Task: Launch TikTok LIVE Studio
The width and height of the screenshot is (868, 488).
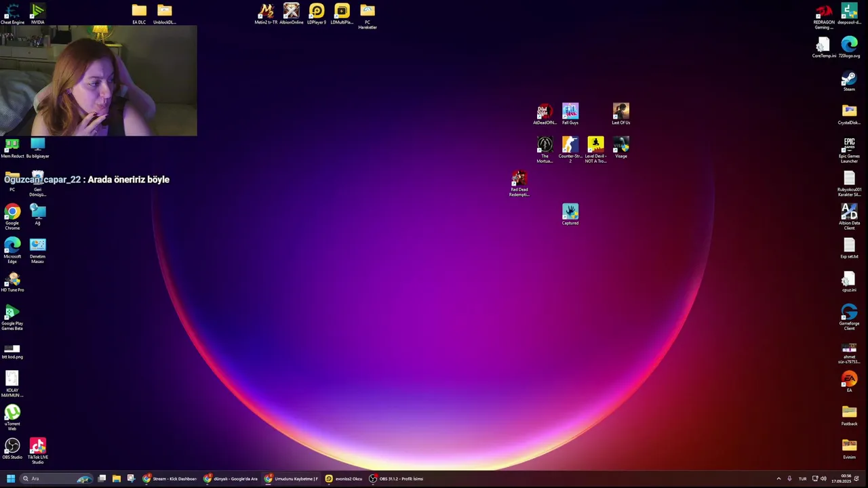Action: (x=37, y=451)
